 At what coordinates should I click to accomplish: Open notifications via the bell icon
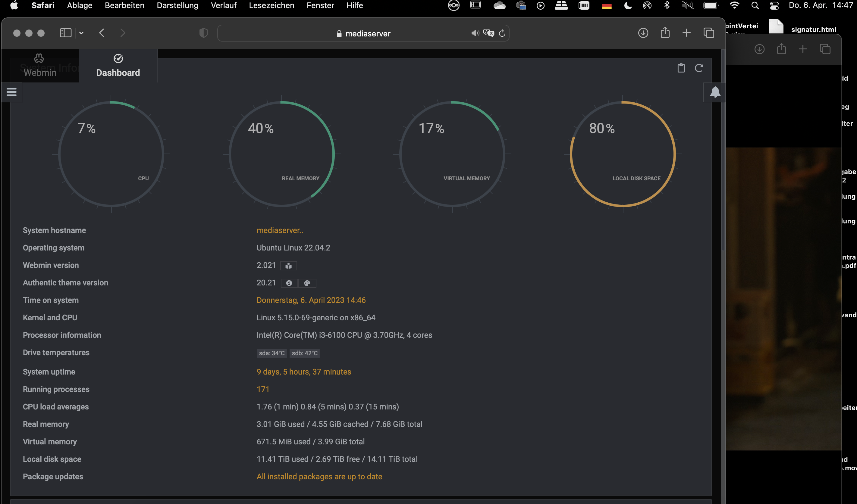[x=714, y=92]
